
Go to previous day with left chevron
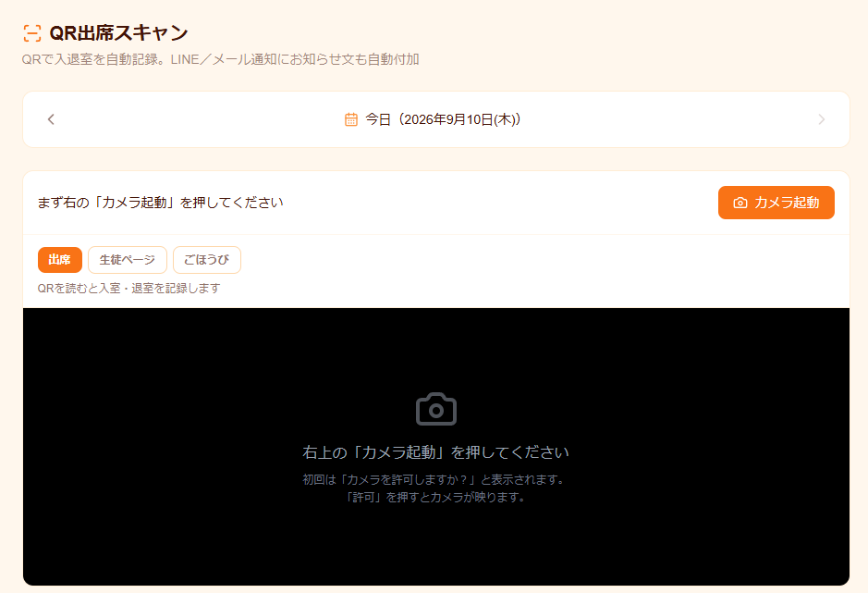[51, 119]
